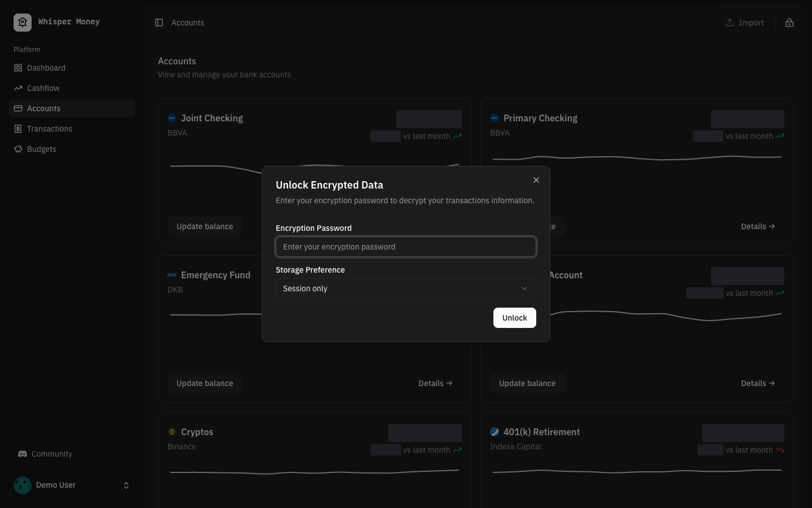Click Update balance for Emergency Fund
Viewport: 812px width, 508px height.
204,383
